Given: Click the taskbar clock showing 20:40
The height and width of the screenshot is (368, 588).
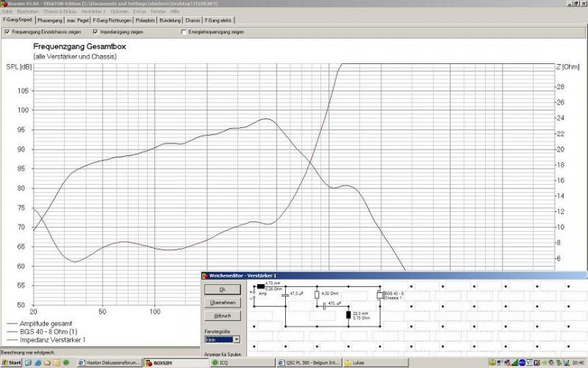Looking at the screenshot, I should [x=578, y=363].
